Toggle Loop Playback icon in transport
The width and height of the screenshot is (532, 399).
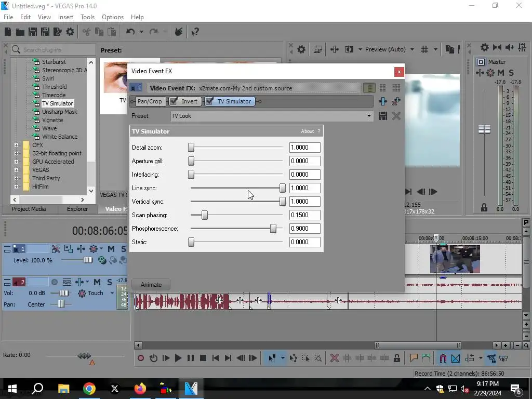(153, 358)
